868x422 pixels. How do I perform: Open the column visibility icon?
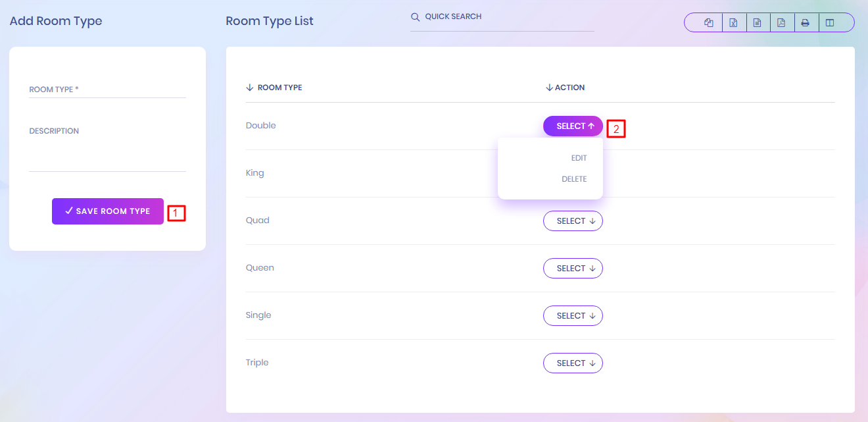[830, 23]
